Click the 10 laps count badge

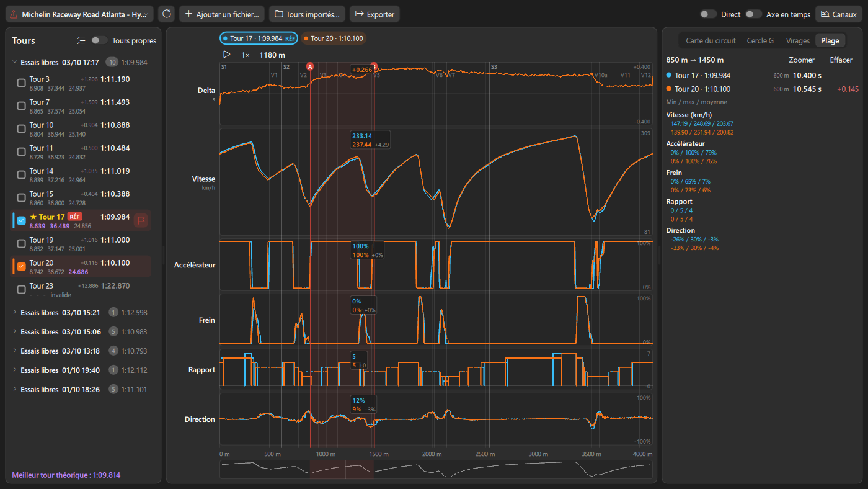point(112,62)
